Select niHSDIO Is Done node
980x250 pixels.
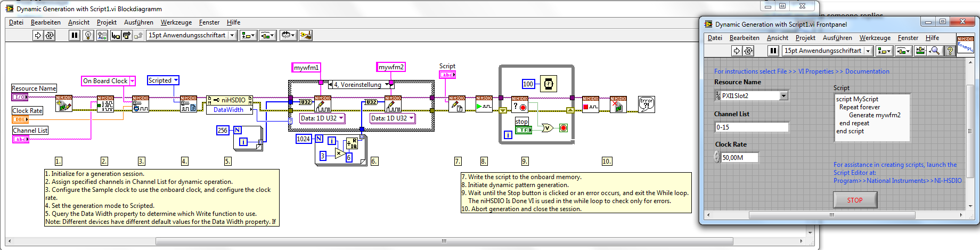click(520, 104)
